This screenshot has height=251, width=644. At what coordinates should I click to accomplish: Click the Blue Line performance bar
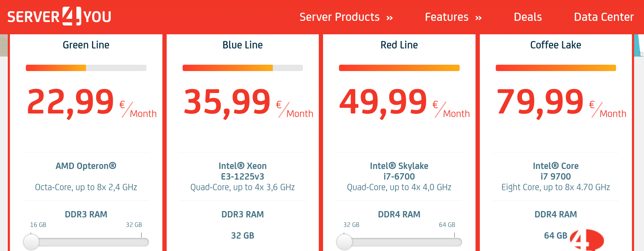point(243,68)
